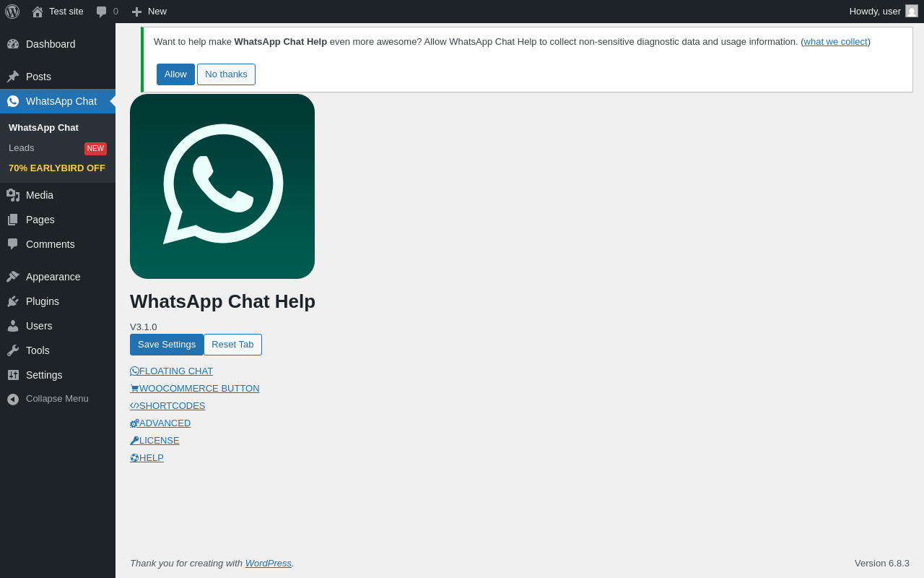Click the 'WhatsApp Chat Help' heading

tap(222, 301)
